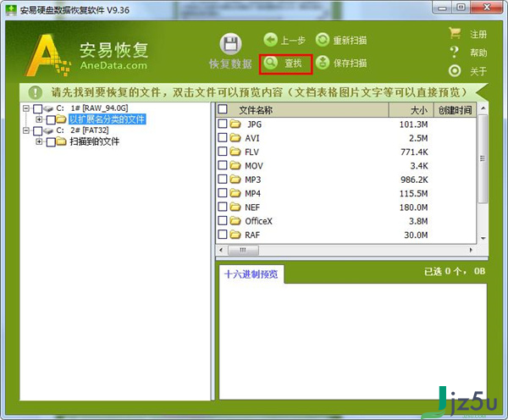
Task: Click the horizontal scroll right arrow
Action: click(471, 250)
